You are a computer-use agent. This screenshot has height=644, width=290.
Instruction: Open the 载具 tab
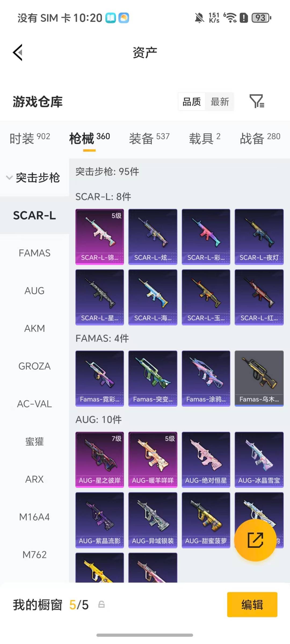(205, 139)
